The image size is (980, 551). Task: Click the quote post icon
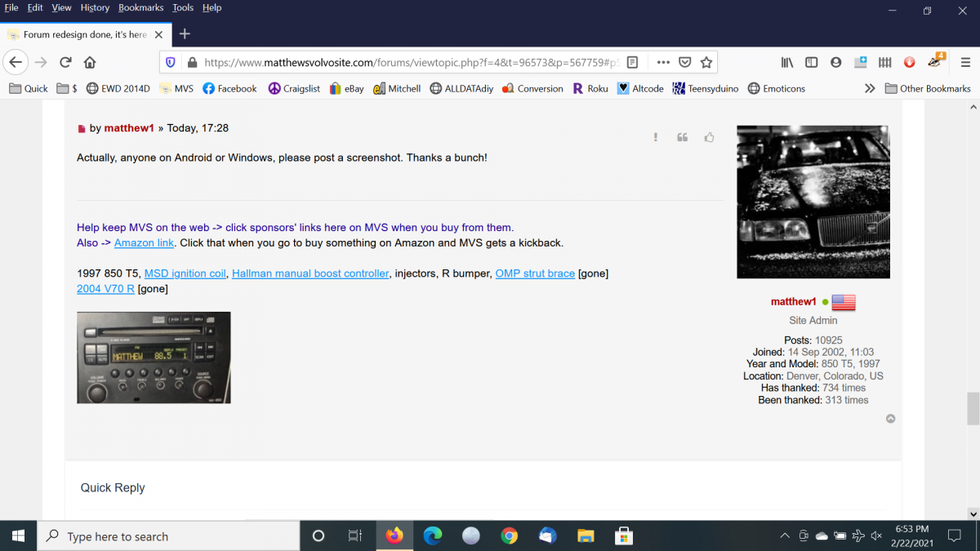[x=682, y=137]
